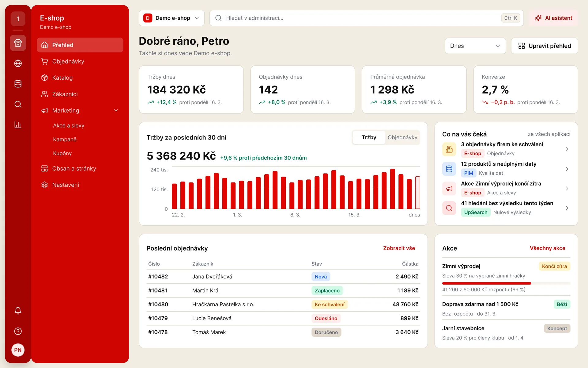This screenshot has width=588, height=368.
Task: Select Přehled in sidebar
Action: 80,45
